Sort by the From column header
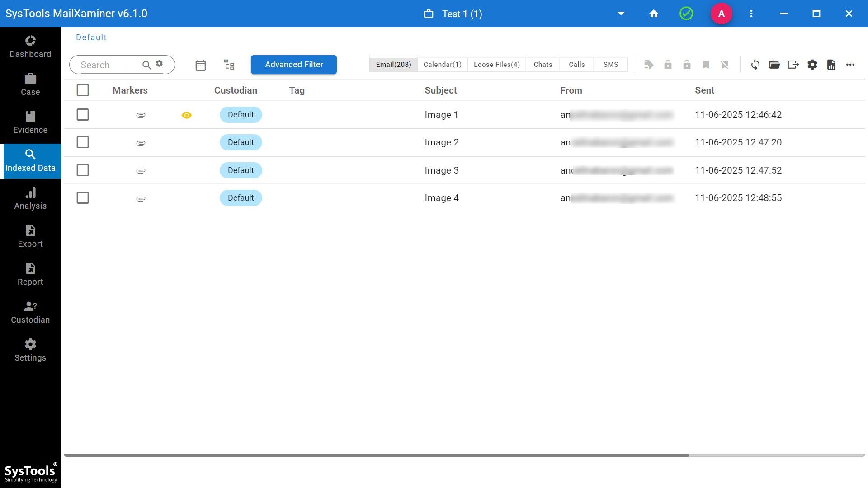The image size is (868, 488). click(571, 90)
